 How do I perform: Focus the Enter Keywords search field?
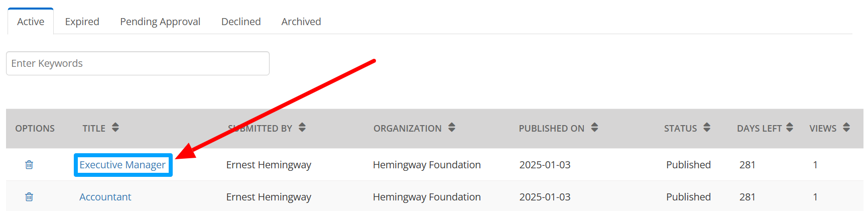(138, 63)
